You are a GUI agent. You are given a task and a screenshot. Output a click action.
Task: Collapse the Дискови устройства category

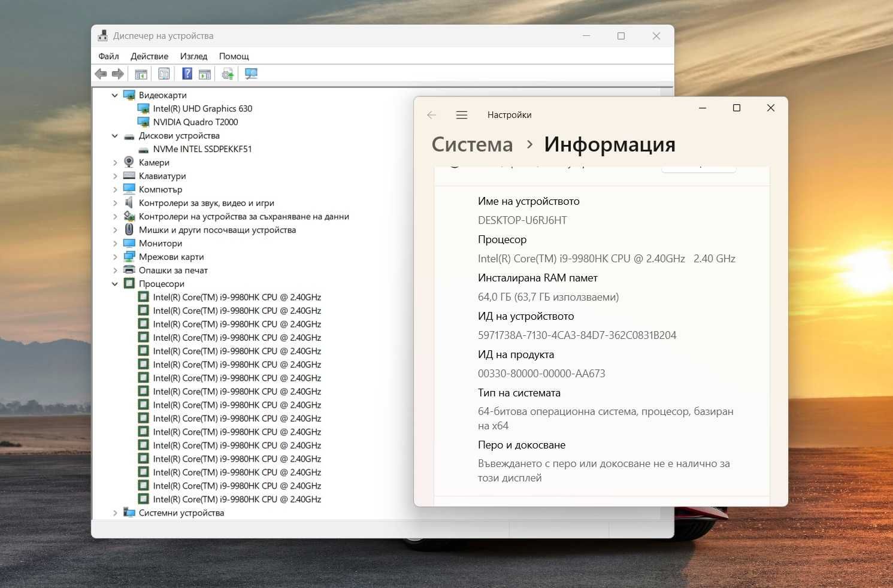tap(115, 136)
